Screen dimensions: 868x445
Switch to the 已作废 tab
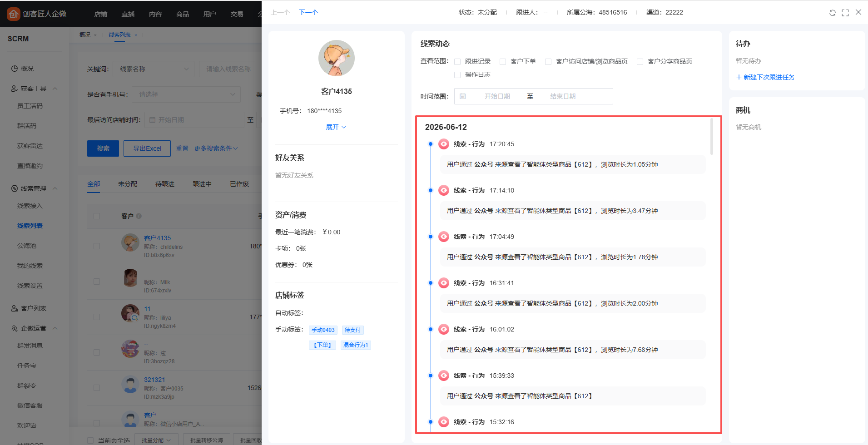pos(239,184)
